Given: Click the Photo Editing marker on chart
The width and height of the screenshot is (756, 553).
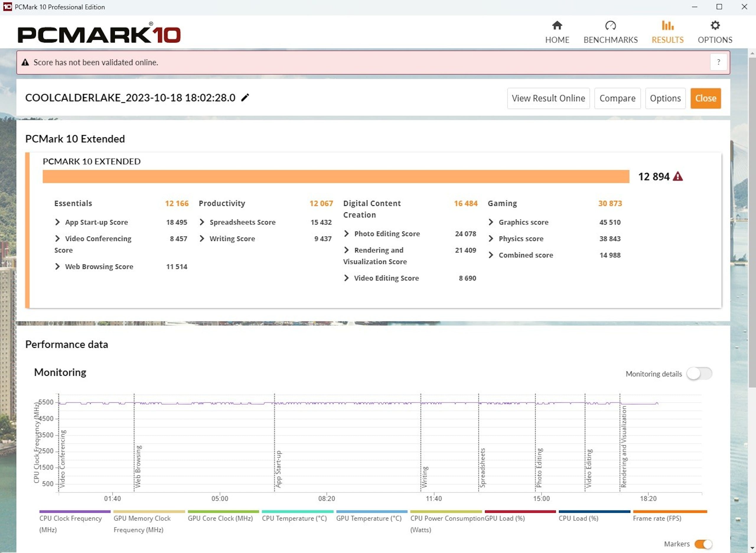Looking at the screenshot, I should [x=539, y=468].
